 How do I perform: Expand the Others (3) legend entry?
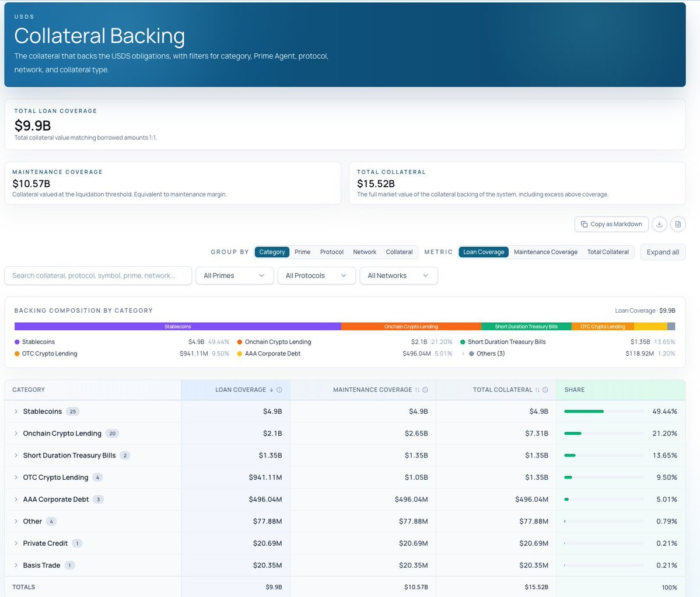pyautogui.click(x=464, y=354)
